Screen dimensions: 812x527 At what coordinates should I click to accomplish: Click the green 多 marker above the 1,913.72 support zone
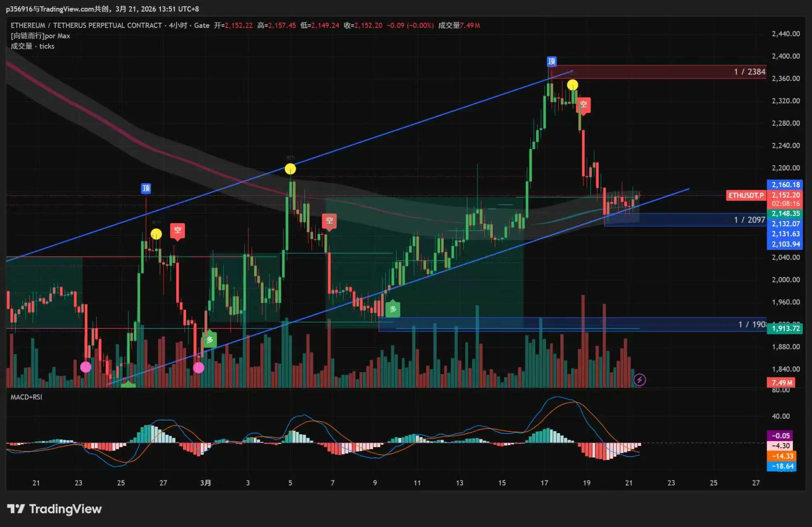point(393,309)
